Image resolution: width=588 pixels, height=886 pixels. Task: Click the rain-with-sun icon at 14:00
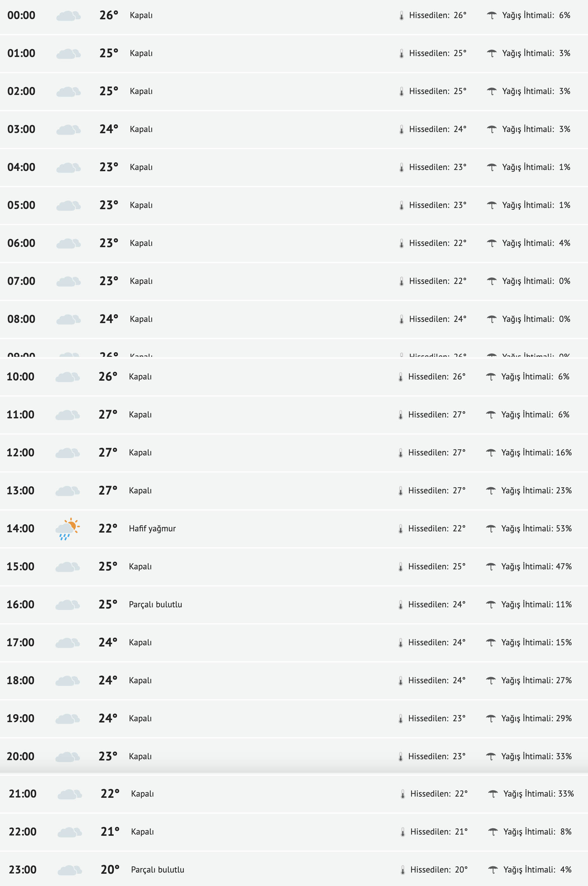(x=67, y=529)
